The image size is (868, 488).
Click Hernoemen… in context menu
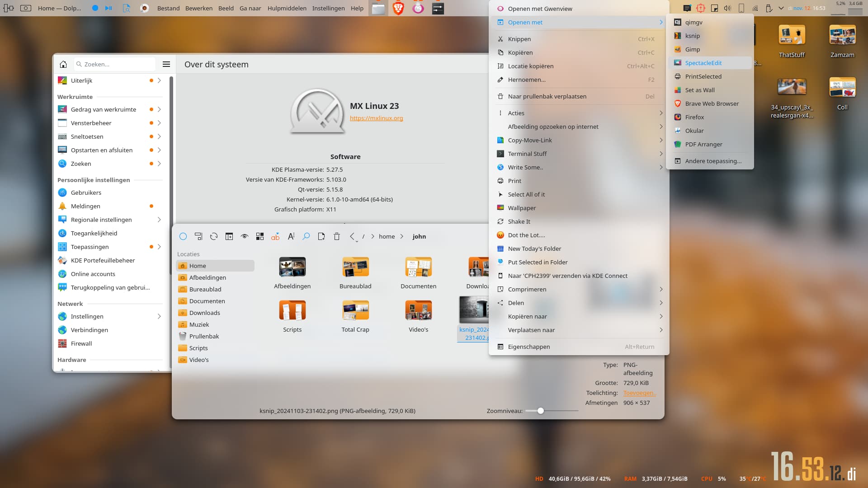(579, 80)
